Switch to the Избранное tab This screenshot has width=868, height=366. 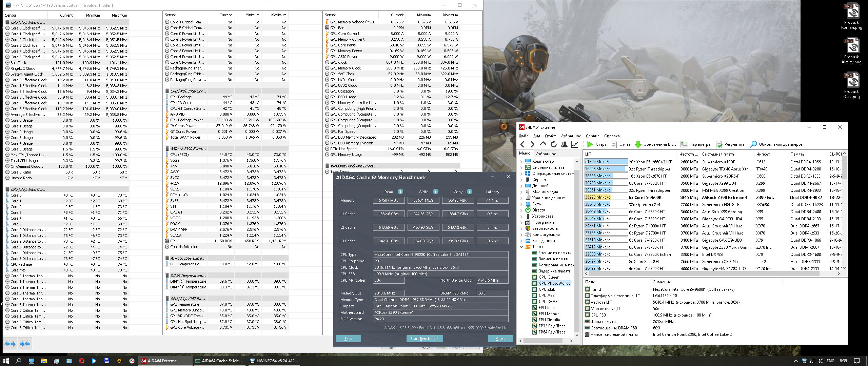coord(546,154)
